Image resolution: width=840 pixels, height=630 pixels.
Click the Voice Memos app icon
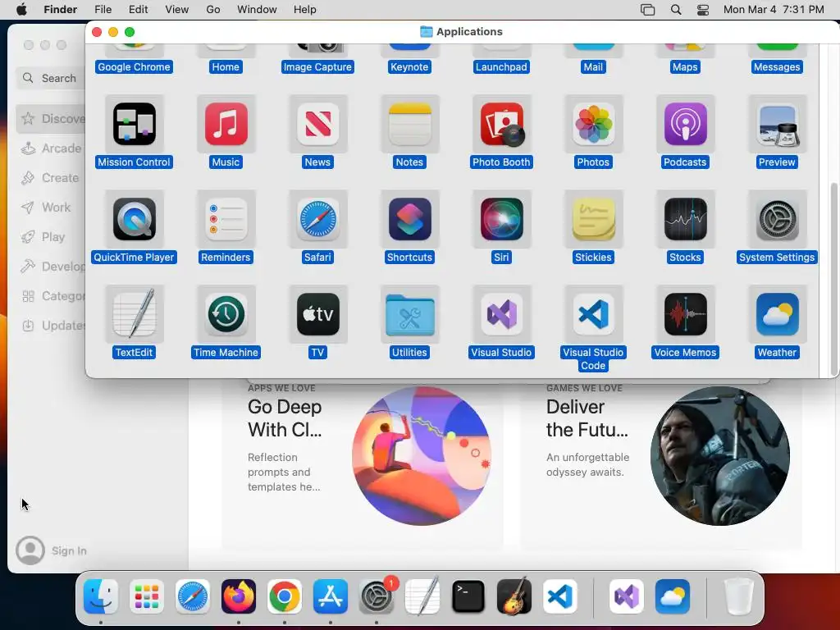click(x=685, y=314)
